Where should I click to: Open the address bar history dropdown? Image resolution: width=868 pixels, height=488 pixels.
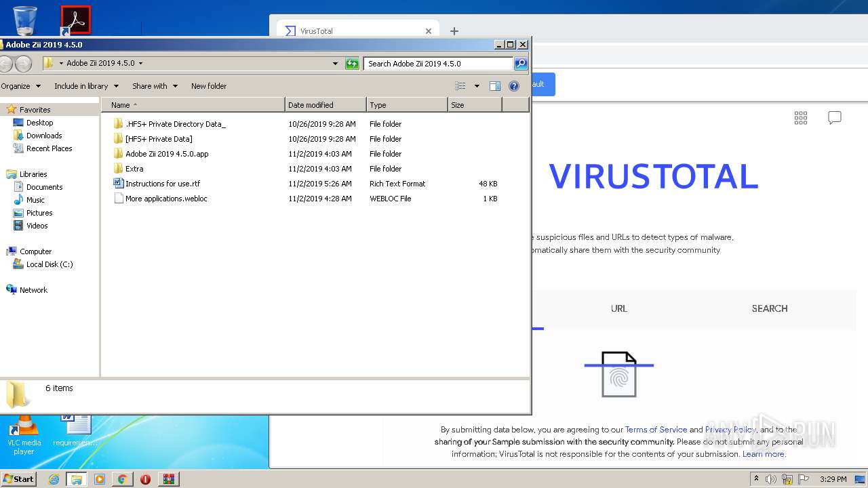click(x=335, y=64)
